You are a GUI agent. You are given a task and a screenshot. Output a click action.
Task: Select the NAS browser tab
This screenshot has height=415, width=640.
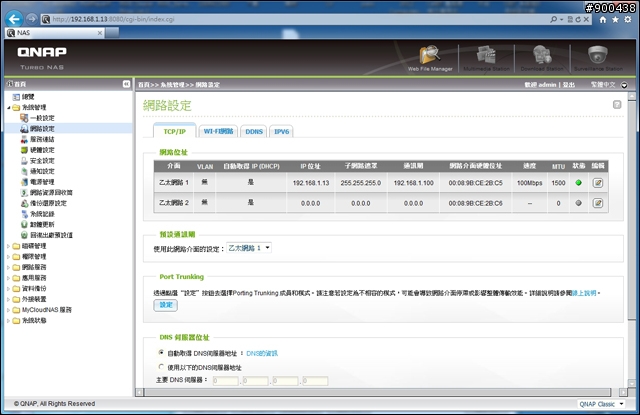(55, 33)
